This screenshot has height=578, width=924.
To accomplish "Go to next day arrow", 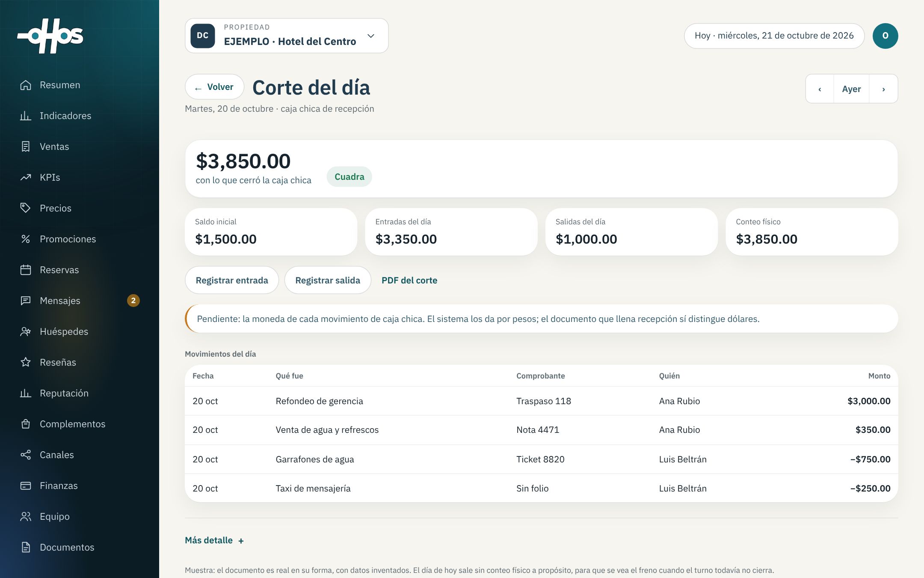I will coord(883,89).
